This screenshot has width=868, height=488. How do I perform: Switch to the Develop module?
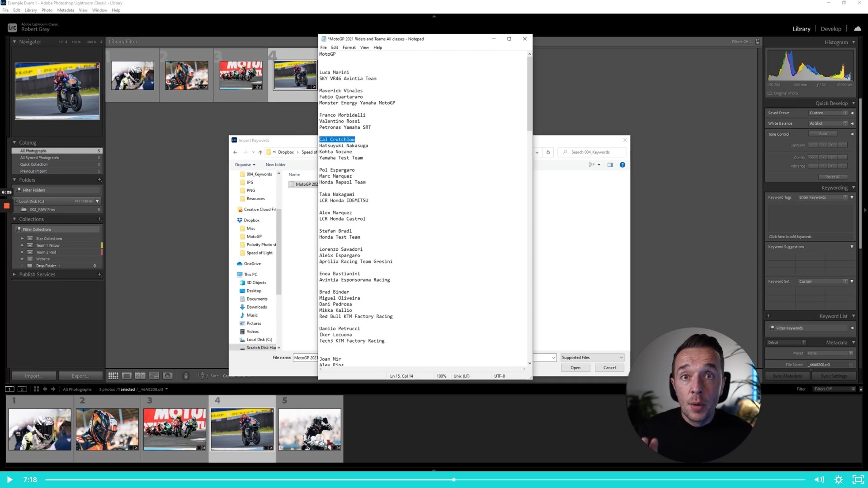click(831, 29)
